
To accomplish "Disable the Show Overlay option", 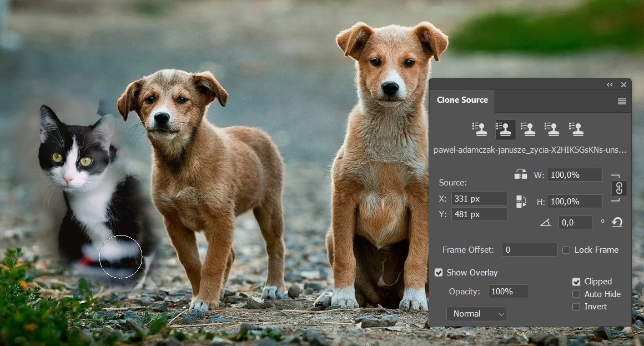I will 439,272.
